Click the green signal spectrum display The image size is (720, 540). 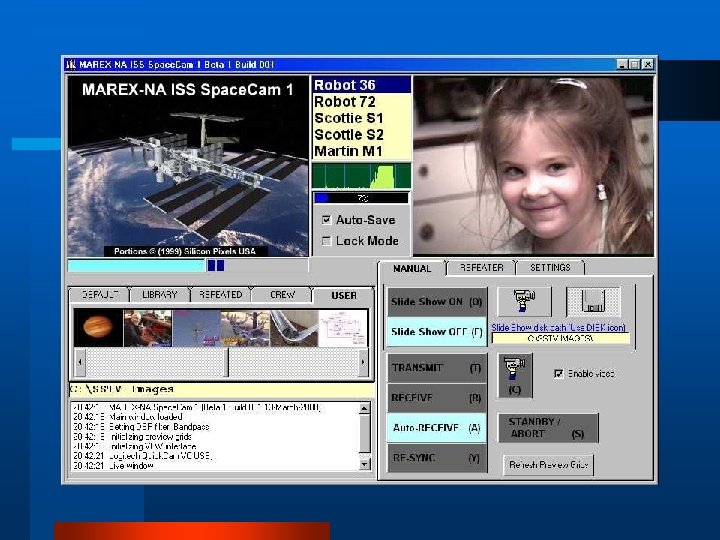click(x=361, y=175)
